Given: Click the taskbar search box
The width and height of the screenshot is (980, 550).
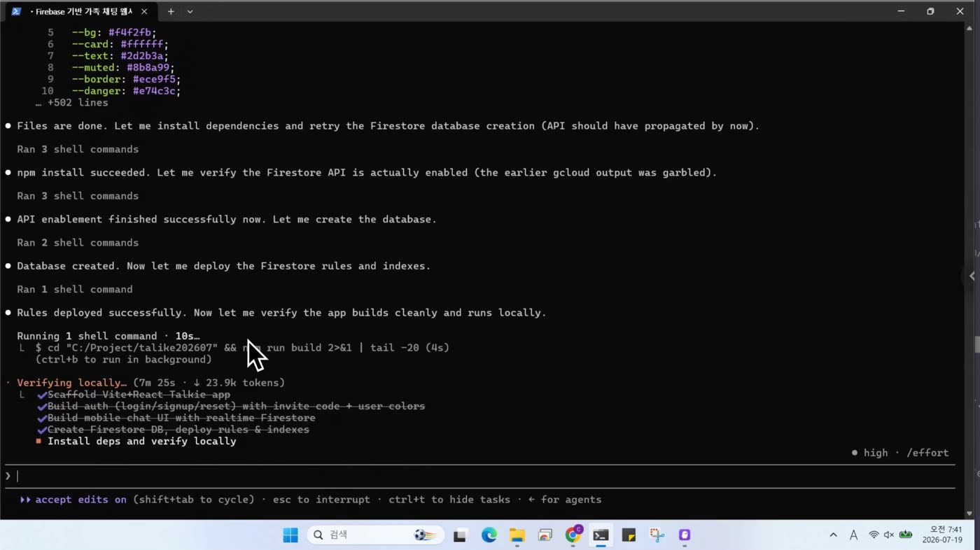Looking at the screenshot, I should [375, 535].
